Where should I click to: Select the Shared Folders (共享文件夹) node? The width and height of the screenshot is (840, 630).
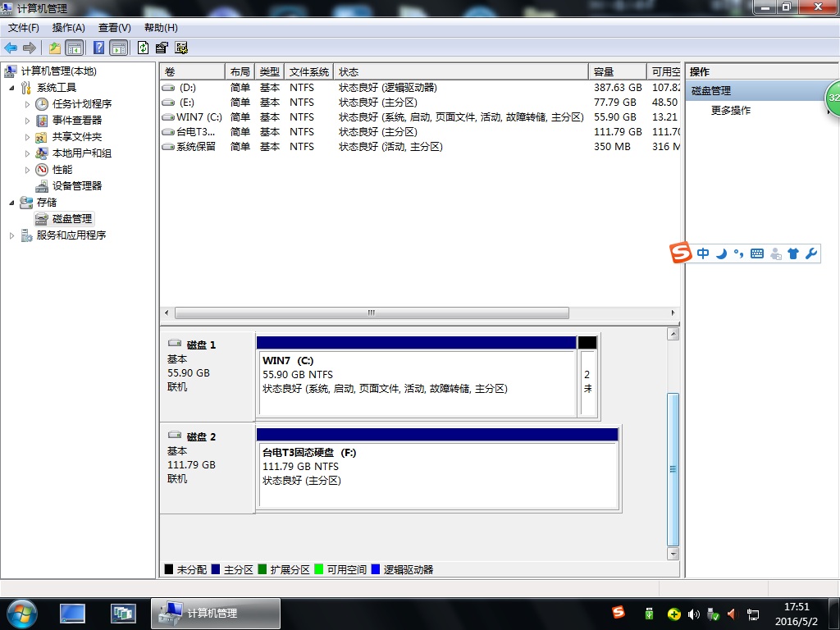(x=77, y=137)
